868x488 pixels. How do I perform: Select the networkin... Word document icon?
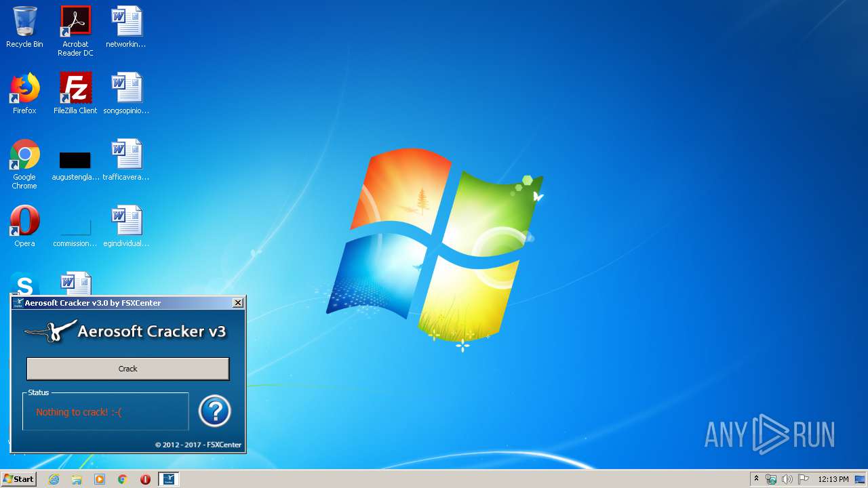[x=126, y=27]
